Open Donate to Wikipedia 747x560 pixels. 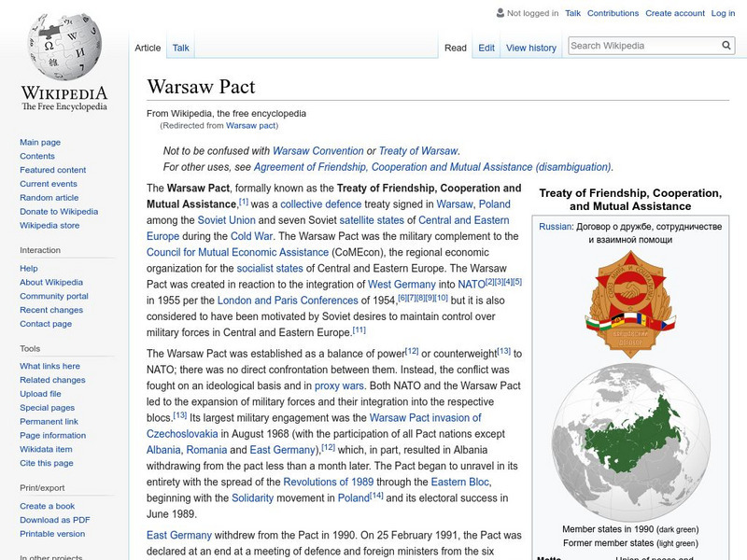pos(59,211)
